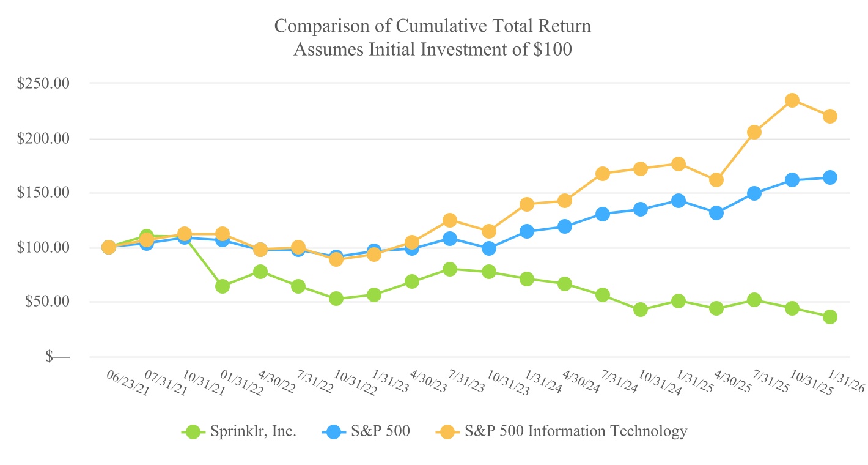Select the green Sprinklr point at 7/31/23

click(450, 269)
